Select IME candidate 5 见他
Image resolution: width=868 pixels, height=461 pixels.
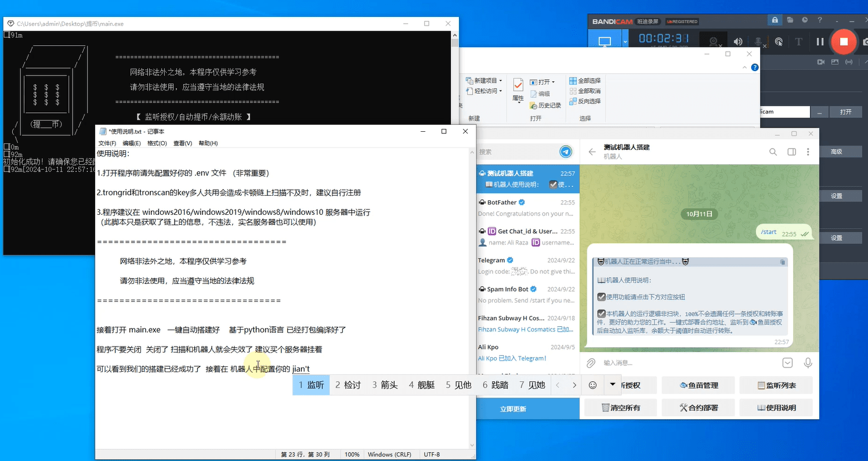pos(458,384)
